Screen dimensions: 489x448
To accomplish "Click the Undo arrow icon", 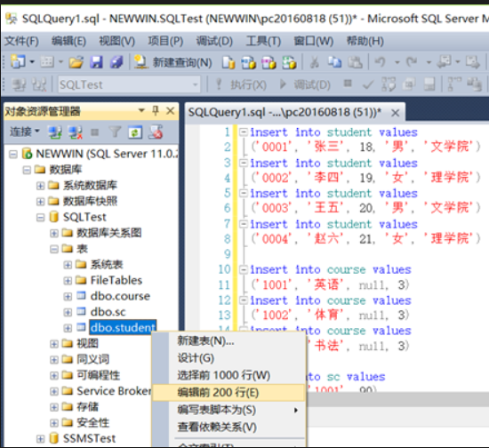I will [380, 62].
